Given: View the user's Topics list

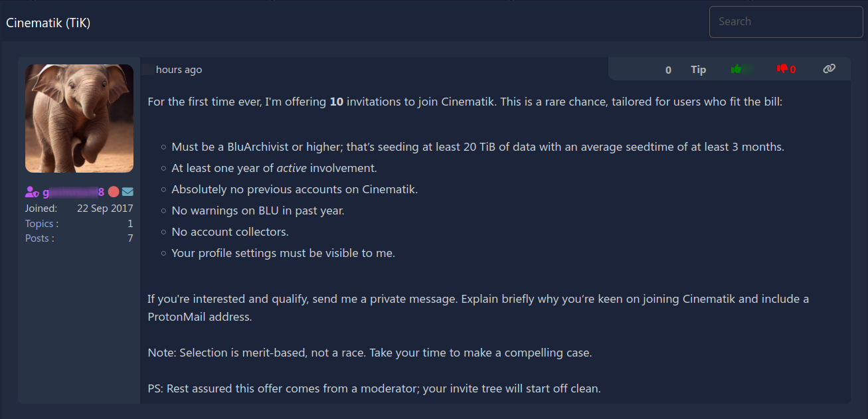Looking at the screenshot, I should (x=42, y=224).
